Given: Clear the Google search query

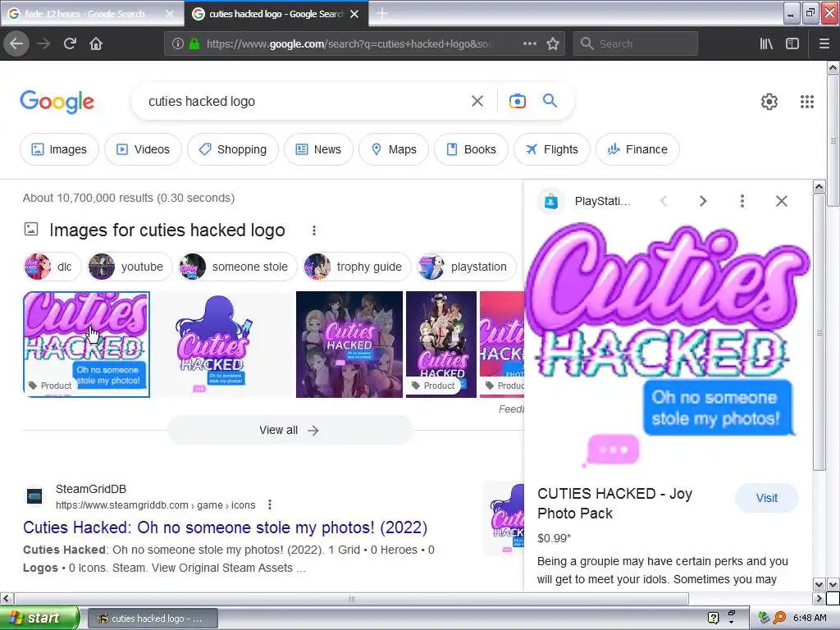Looking at the screenshot, I should point(477,101).
